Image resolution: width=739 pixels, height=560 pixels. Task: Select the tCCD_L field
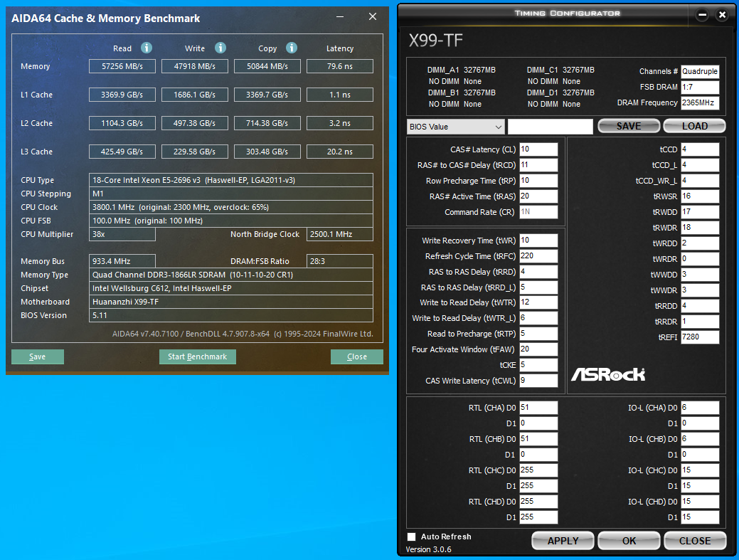tap(701, 165)
